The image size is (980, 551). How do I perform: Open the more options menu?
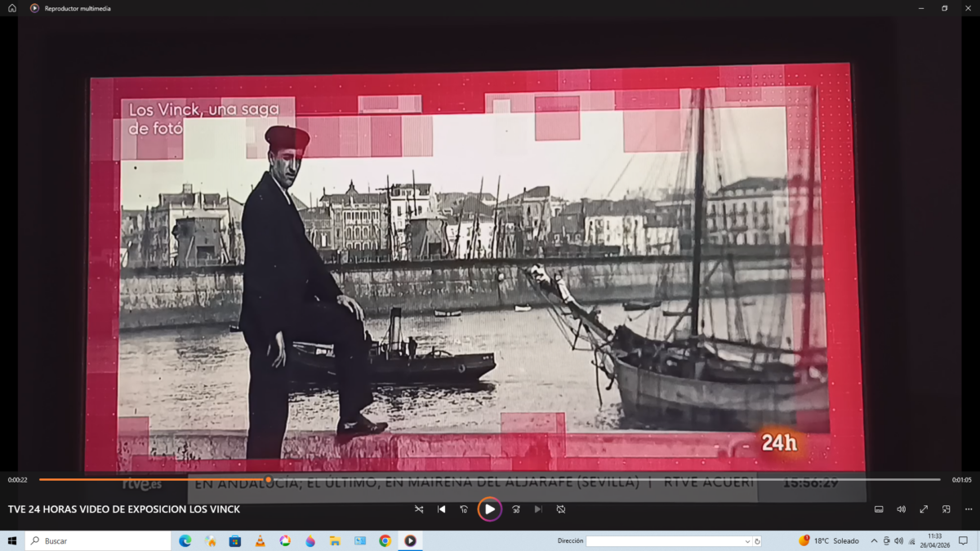(x=968, y=509)
